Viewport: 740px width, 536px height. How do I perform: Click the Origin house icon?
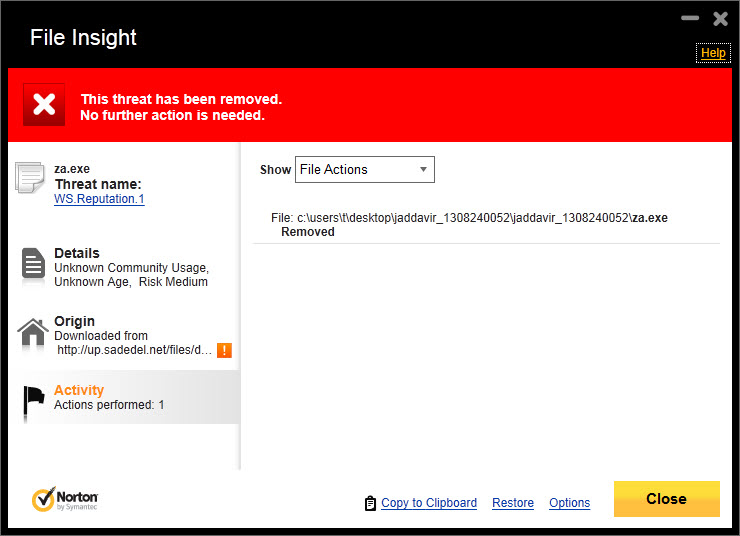pos(33,332)
